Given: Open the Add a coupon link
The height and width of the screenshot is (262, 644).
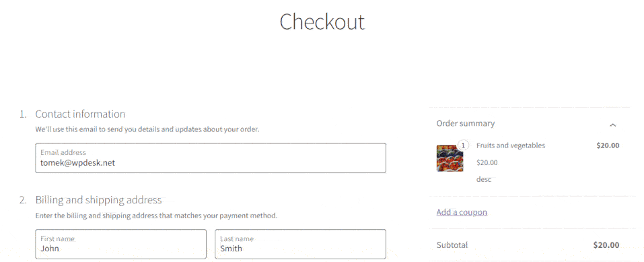Looking at the screenshot, I should point(462,212).
